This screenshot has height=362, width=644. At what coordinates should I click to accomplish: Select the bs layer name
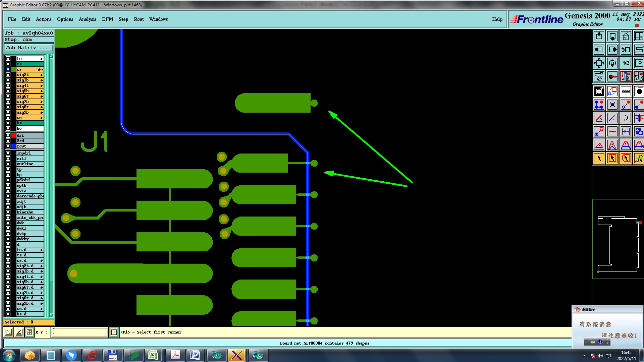coord(30,123)
